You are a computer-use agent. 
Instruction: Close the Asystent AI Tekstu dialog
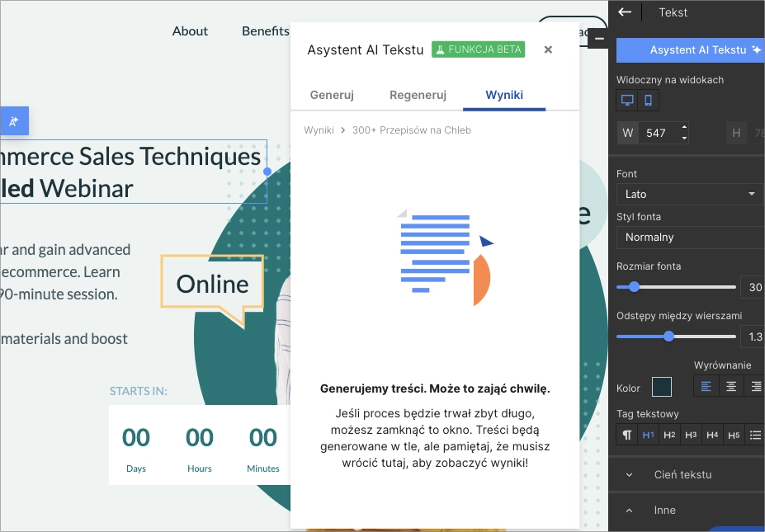click(548, 49)
